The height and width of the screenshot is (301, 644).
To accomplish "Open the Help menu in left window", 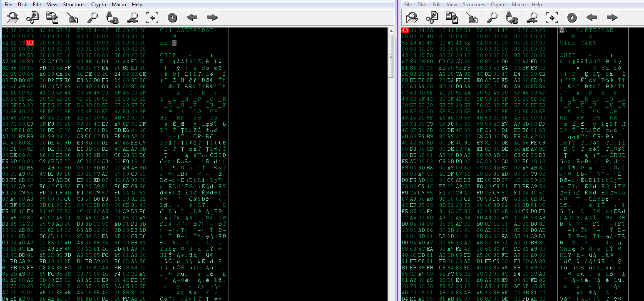I will click(137, 5).
